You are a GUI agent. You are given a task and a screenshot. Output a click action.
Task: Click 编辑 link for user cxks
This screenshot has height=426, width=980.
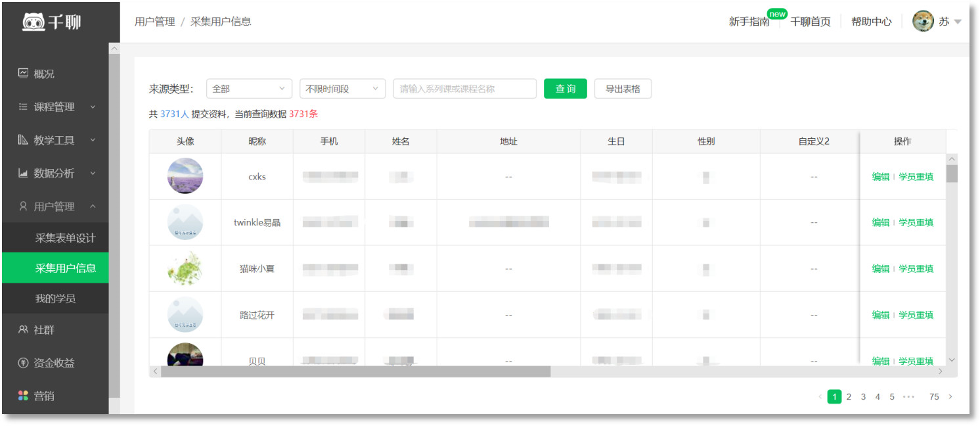[x=880, y=176]
